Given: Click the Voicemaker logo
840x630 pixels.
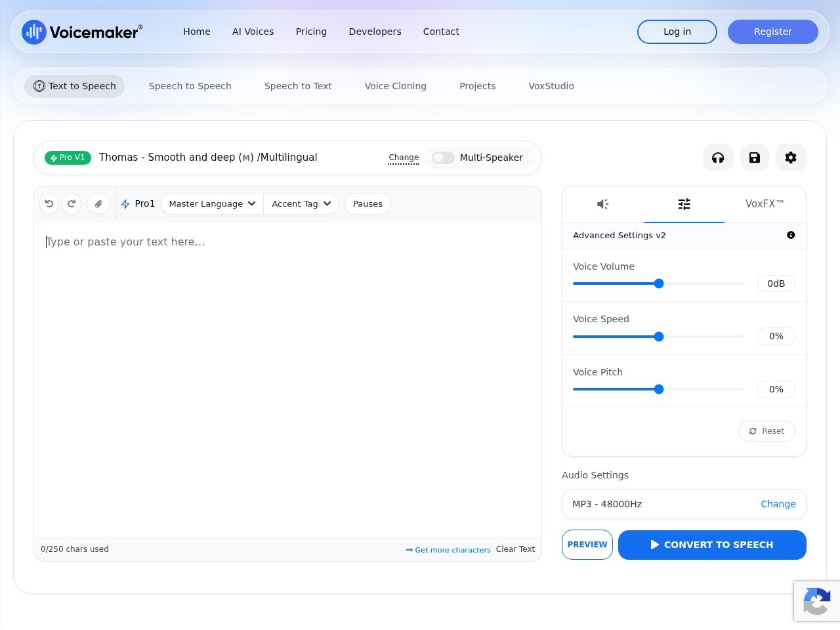Looking at the screenshot, I should tap(82, 31).
